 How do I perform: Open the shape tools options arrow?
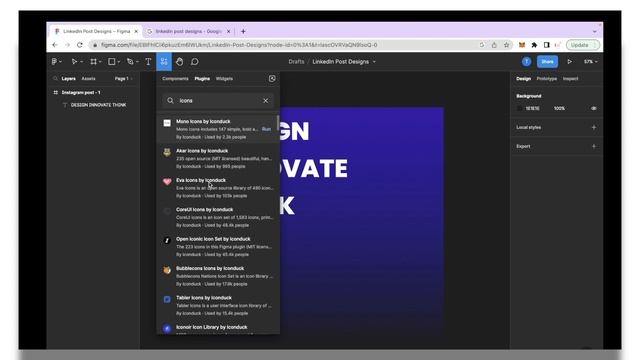click(119, 62)
